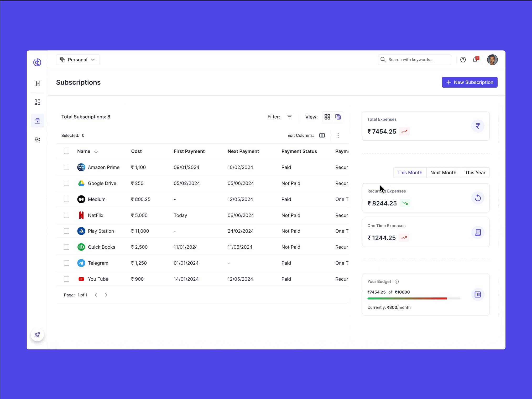This screenshot has height=399, width=532.
Task: Check the Quick Books row checkbox
Action: (x=67, y=247)
